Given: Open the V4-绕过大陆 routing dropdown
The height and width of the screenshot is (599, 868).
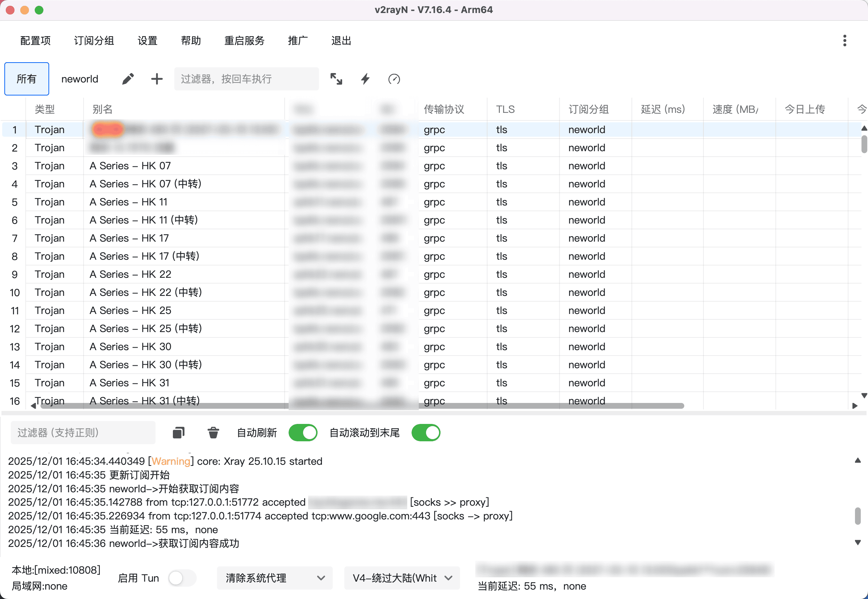Looking at the screenshot, I should (x=401, y=578).
